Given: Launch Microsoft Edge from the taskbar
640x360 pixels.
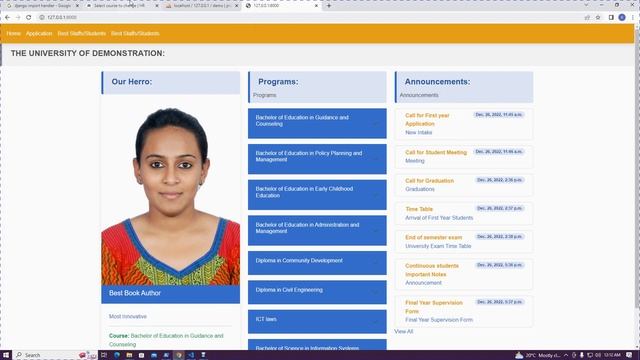Looking at the screenshot, I should pos(117,355).
